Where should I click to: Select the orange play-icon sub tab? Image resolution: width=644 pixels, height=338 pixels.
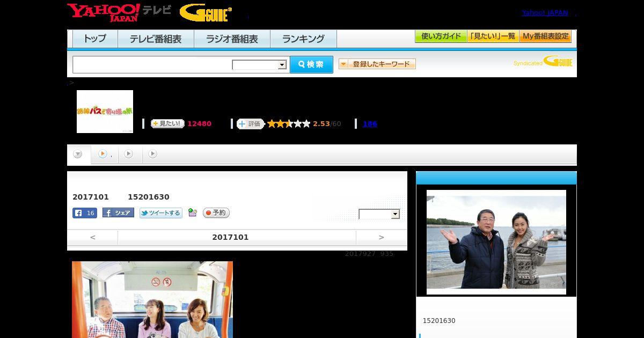coord(104,155)
